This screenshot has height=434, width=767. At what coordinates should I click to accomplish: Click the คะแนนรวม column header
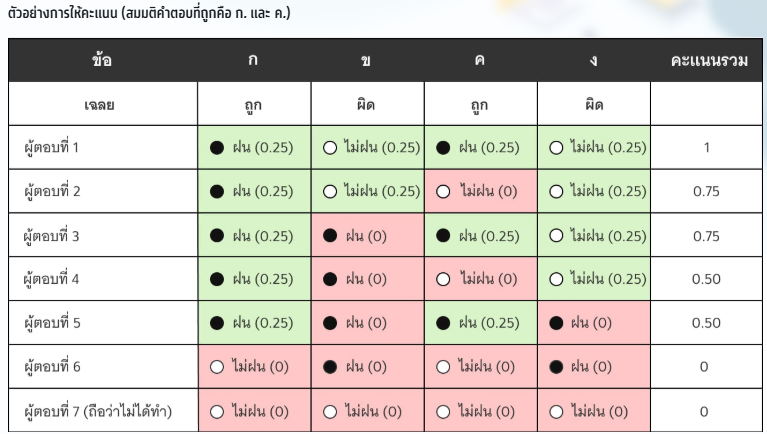click(706, 60)
